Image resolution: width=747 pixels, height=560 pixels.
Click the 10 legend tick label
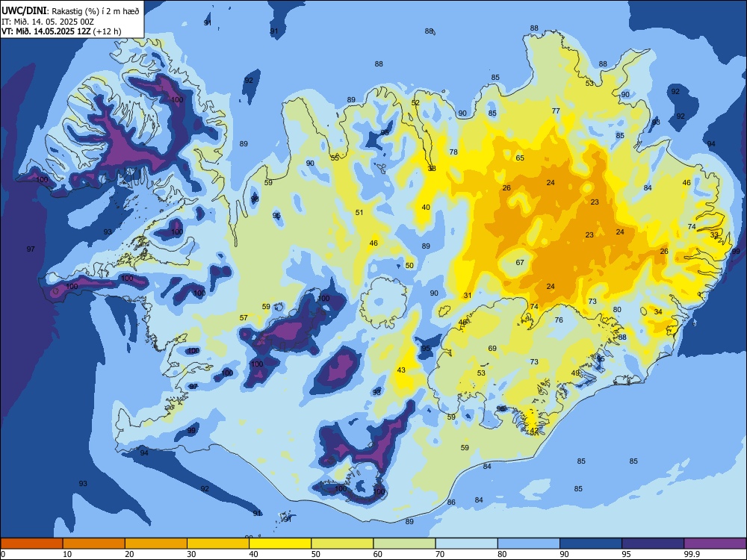(x=67, y=554)
